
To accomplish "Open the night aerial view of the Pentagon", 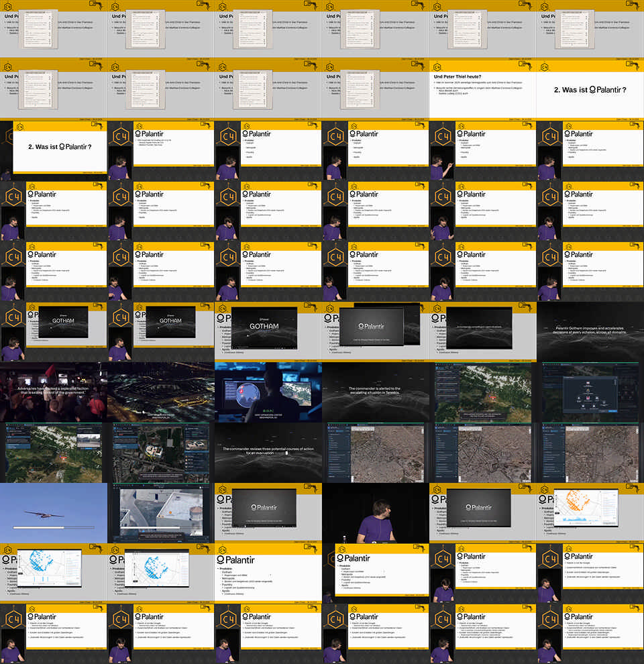I will tap(160, 392).
